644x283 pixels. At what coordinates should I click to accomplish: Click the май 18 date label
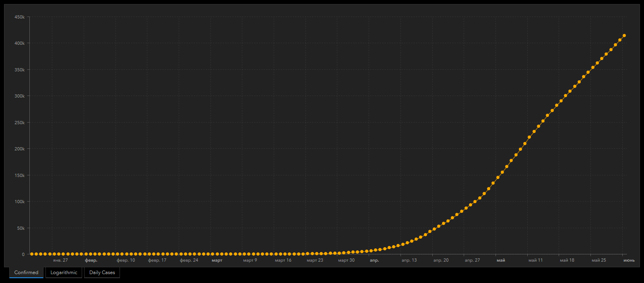(x=567, y=260)
